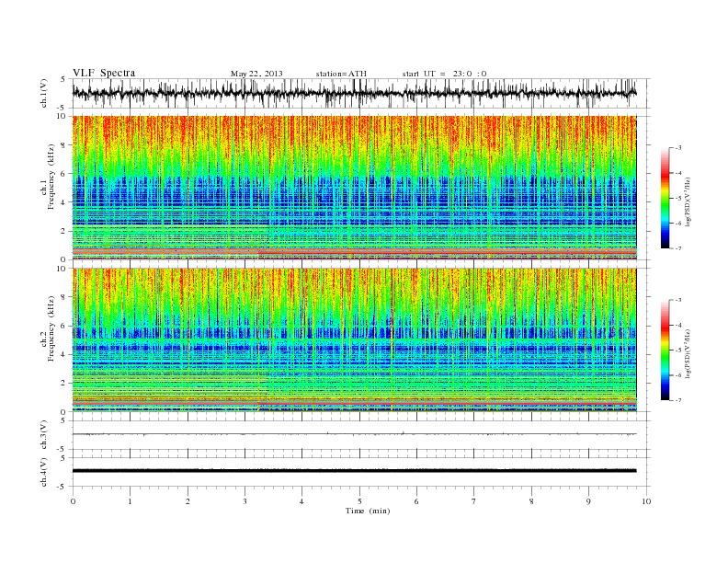This screenshot has width=728, height=563.
Task: Click the time axis tick label "7"
Action: coord(474,501)
